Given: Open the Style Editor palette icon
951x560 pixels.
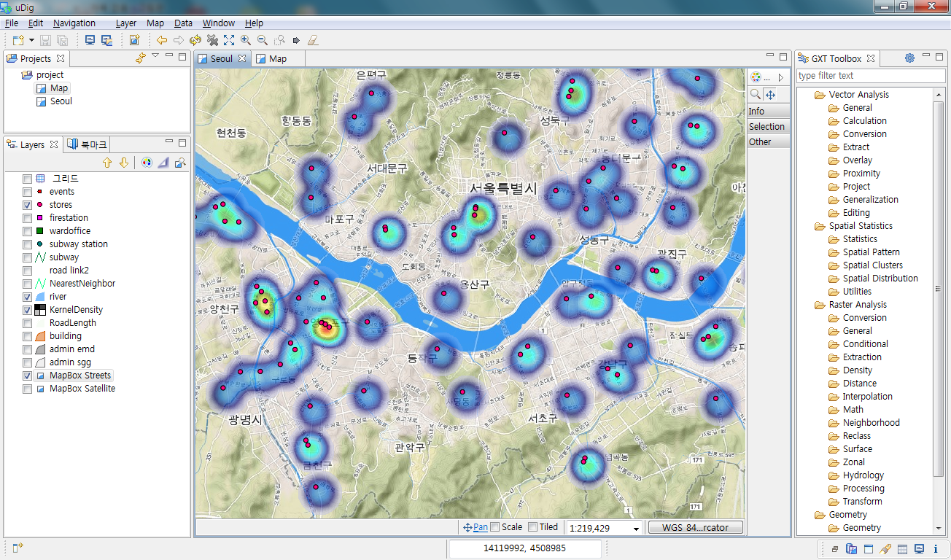Looking at the screenshot, I should [x=147, y=163].
